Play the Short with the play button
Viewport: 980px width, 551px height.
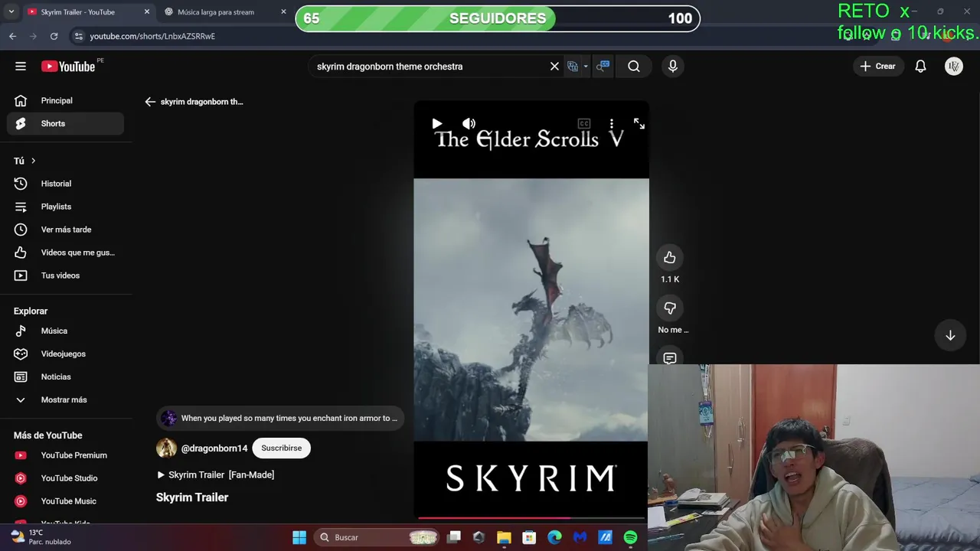point(436,124)
